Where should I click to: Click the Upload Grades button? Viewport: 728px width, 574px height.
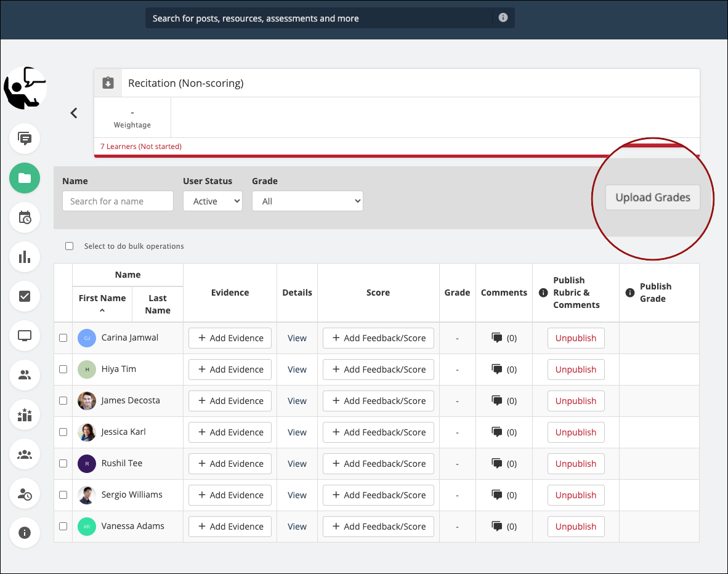[x=653, y=198]
